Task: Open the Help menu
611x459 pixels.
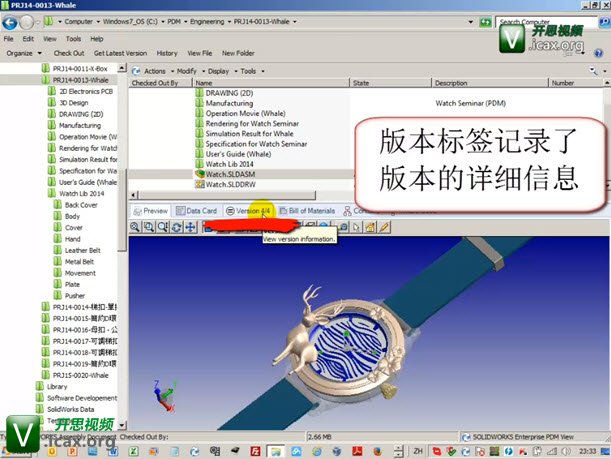Action: (x=97, y=39)
